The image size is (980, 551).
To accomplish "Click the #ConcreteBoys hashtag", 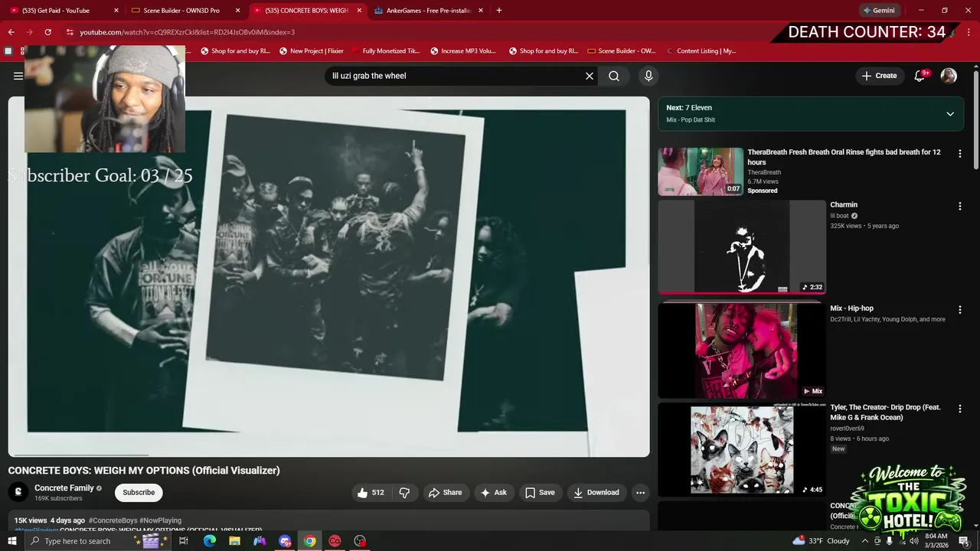I will 115,520.
